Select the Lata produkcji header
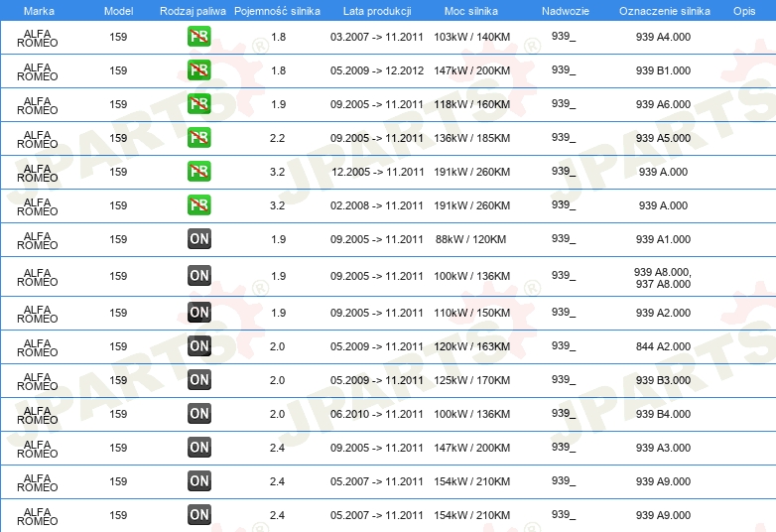 point(377,11)
